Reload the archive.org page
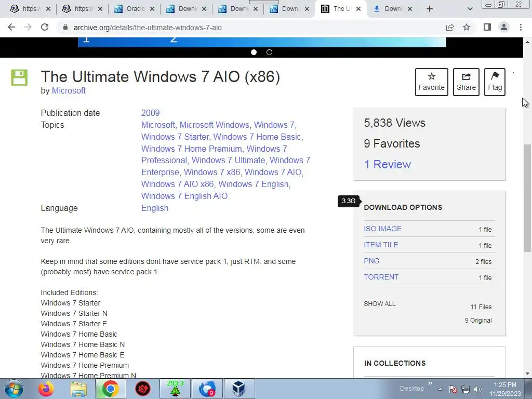 tap(45, 28)
